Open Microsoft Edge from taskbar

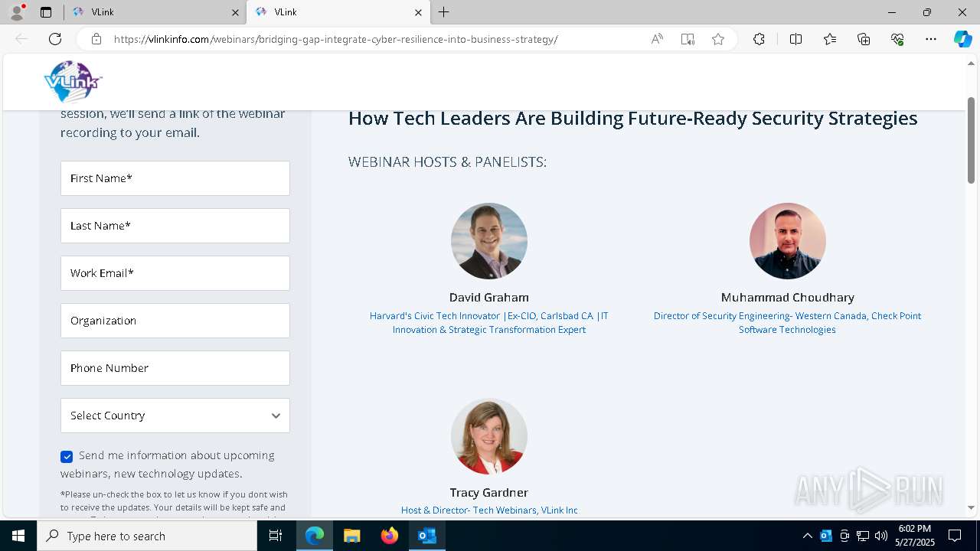click(x=315, y=536)
